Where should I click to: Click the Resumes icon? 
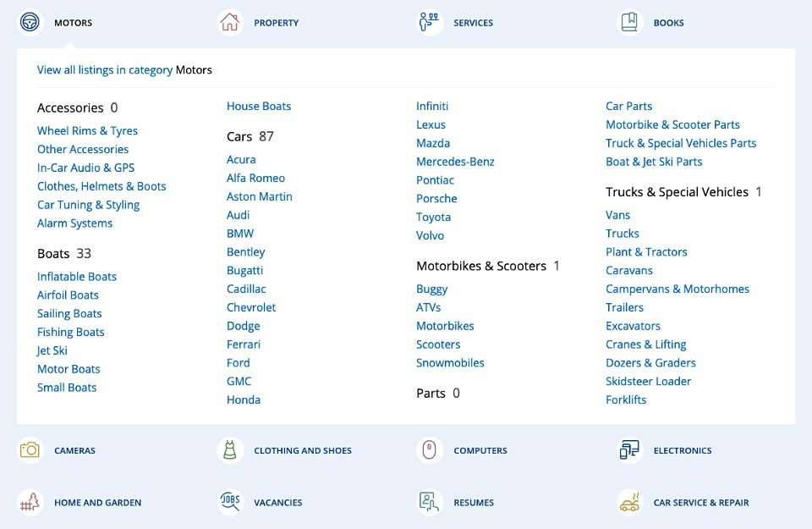point(430,502)
